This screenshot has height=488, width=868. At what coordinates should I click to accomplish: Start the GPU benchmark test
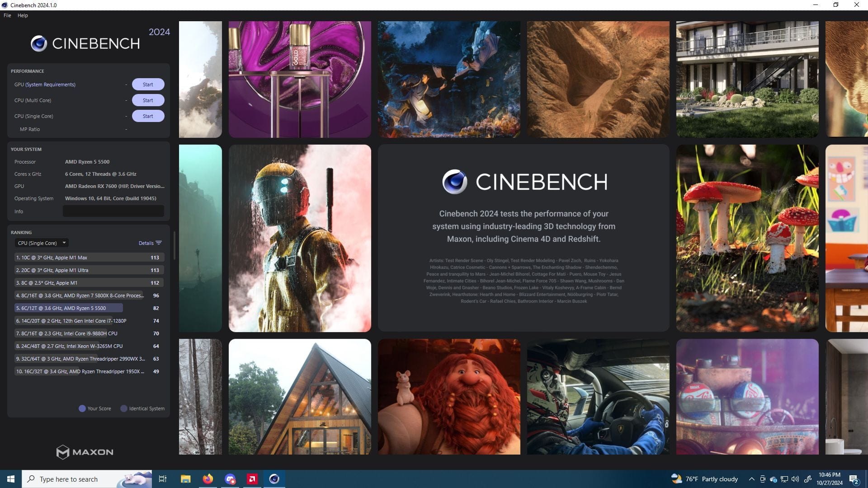click(148, 84)
